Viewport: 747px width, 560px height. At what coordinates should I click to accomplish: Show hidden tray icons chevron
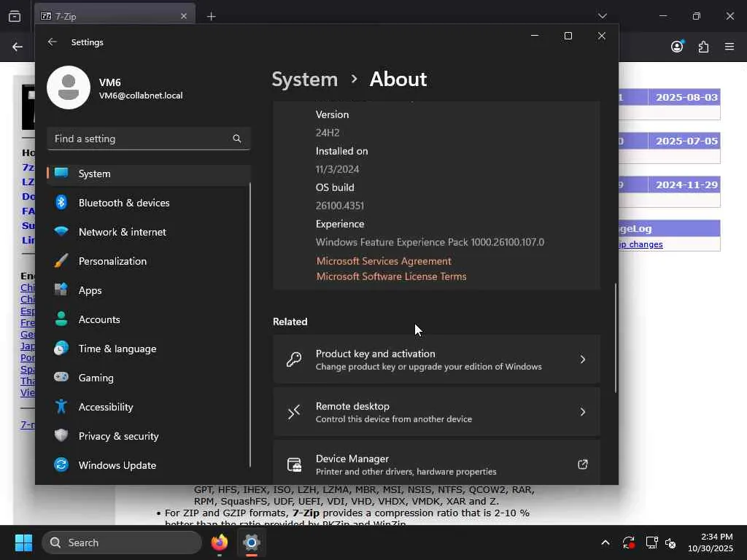tap(605, 542)
